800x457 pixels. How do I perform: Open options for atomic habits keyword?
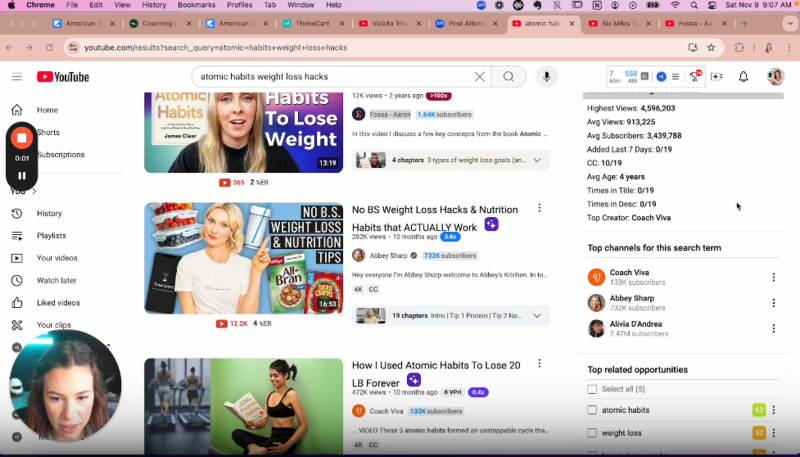pyautogui.click(x=773, y=410)
